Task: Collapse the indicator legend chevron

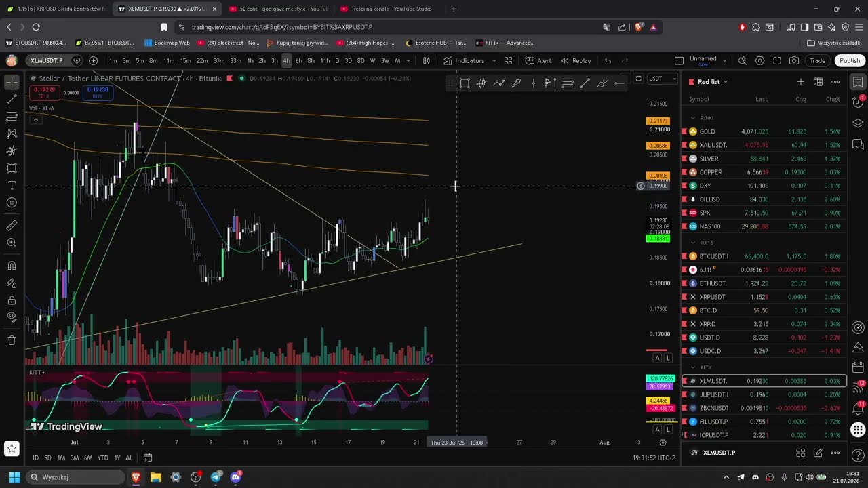Action: pyautogui.click(x=35, y=120)
